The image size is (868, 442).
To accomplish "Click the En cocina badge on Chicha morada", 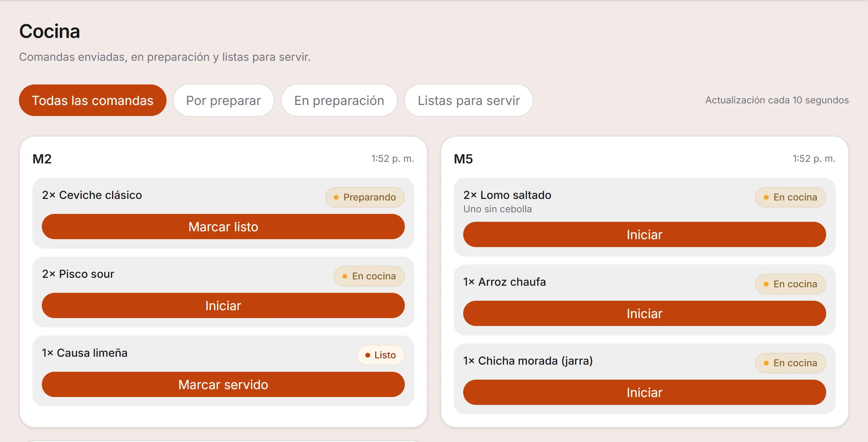I will click(x=790, y=363).
